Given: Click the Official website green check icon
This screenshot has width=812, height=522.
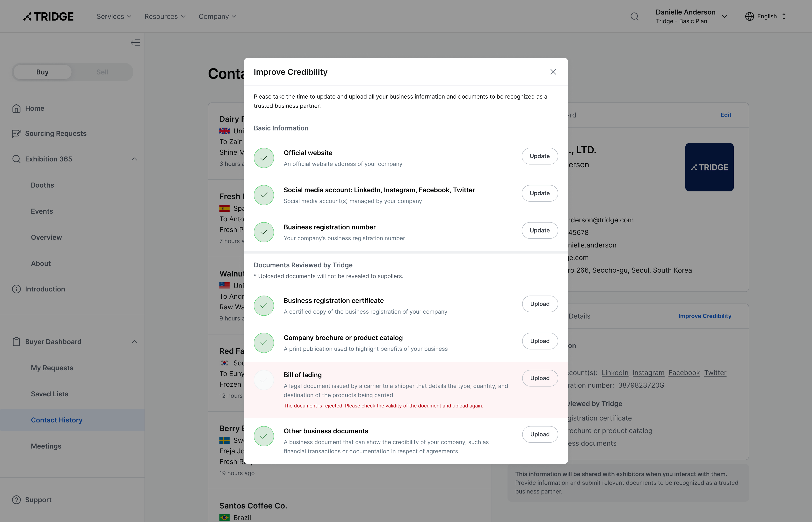Looking at the screenshot, I should [x=264, y=158].
